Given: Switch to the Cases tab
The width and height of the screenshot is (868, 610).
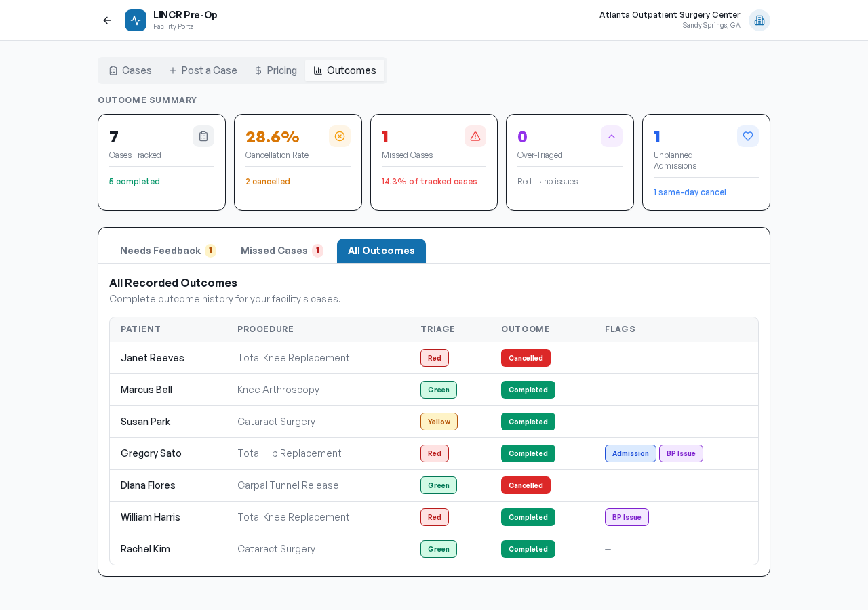Looking at the screenshot, I should tap(130, 70).
